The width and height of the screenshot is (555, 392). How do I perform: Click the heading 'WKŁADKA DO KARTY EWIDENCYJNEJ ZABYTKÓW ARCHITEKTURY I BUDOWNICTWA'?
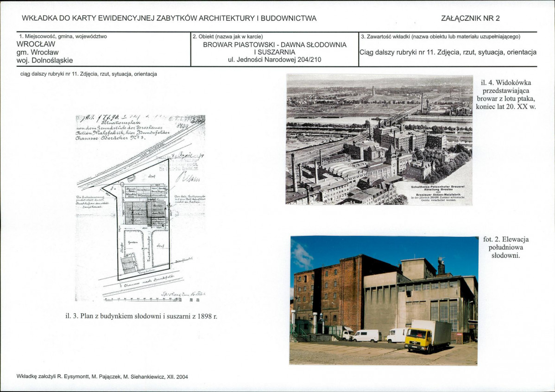click(x=169, y=19)
